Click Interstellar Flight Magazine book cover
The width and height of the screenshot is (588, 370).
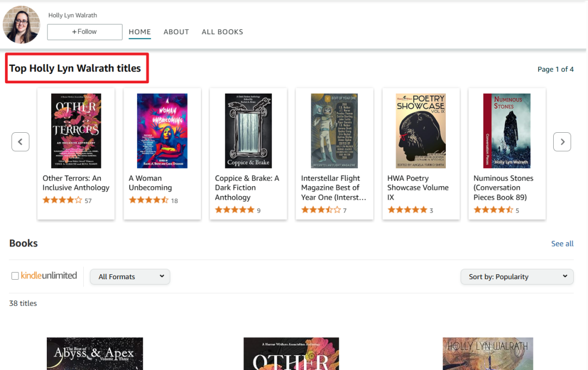[334, 131]
